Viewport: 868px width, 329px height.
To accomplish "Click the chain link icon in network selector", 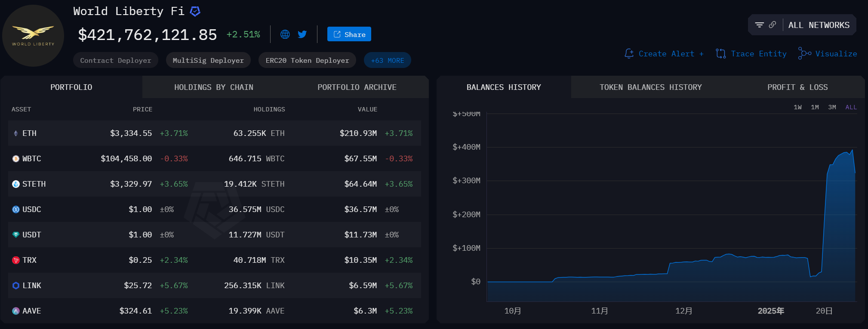I will click(773, 25).
